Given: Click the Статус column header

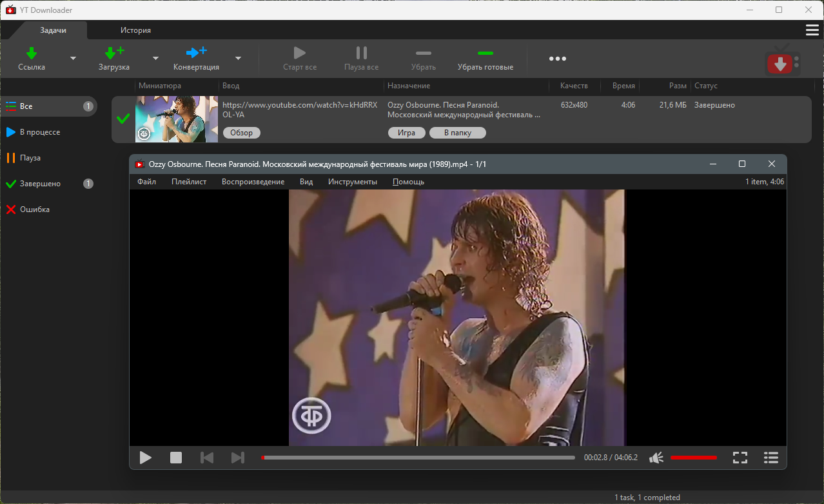Looking at the screenshot, I should [706, 86].
